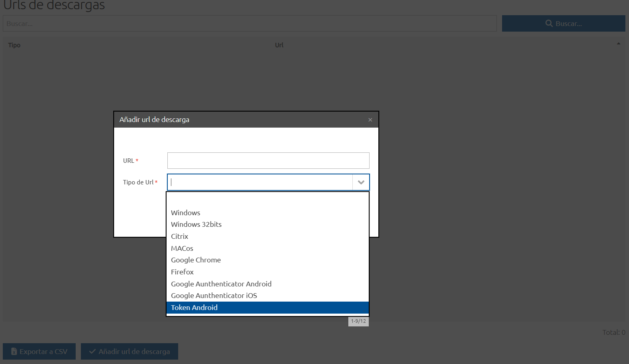Sort by the Url column header
The height and width of the screenshot is (364, 629).
coord(279,45)
